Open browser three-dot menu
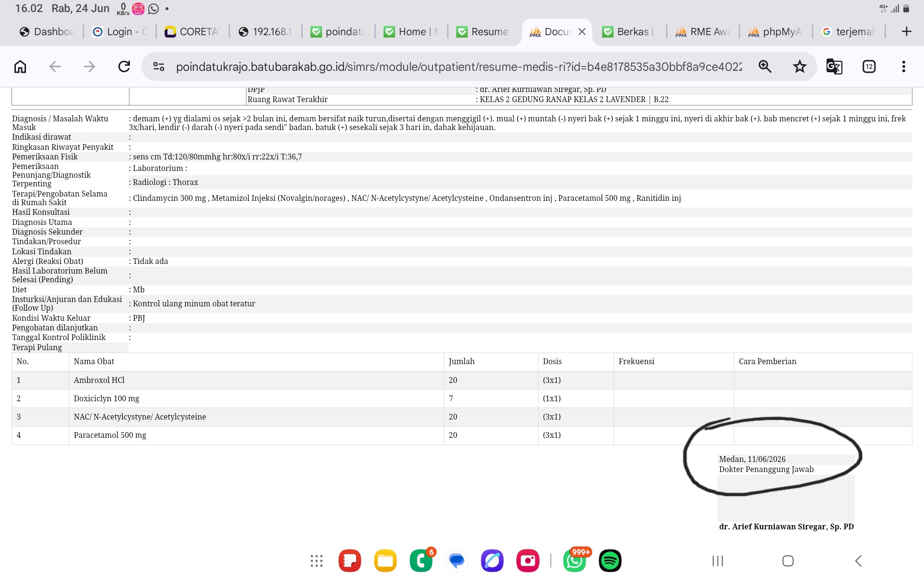Viewport: 924px width, 578px height. (904, 66)
